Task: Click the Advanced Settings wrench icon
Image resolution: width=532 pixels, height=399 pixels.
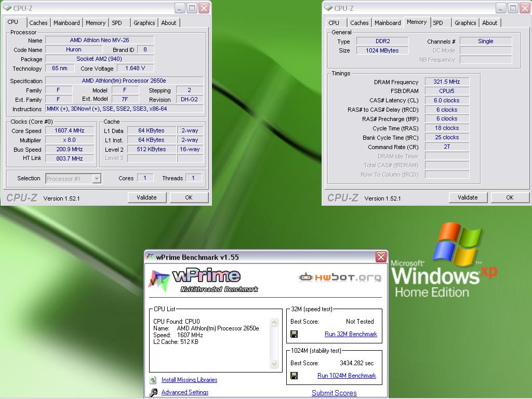Action: [153, 393]
